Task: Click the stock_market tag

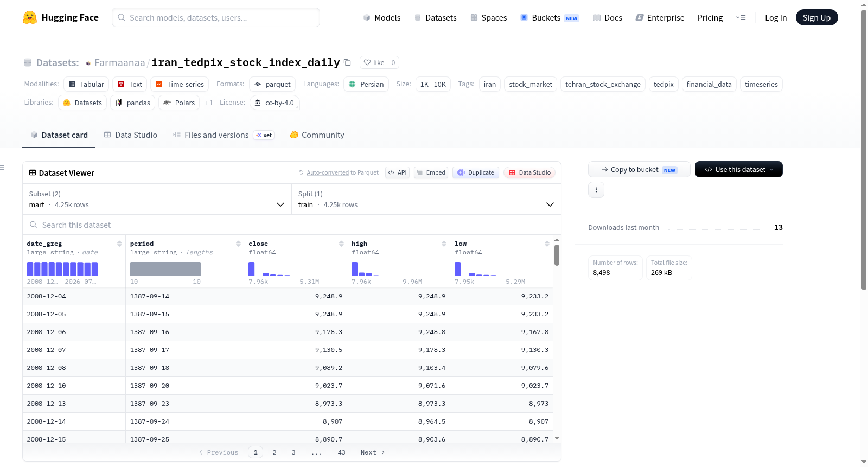Action: click(x=531, y=84)
